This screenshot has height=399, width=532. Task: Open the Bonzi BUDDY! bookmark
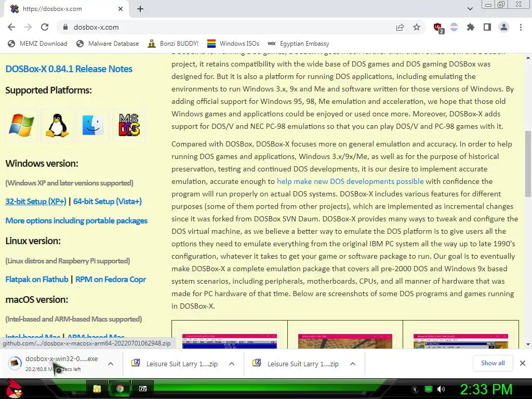point(173,44)
